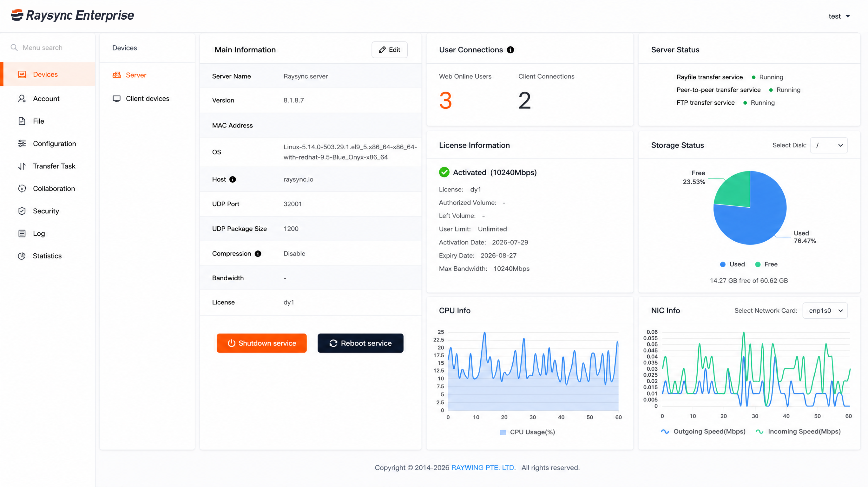
Task: Toggle the Outgoing Speed(Mbps) legend
Action: pyautogui.click(x=703, y=432)
